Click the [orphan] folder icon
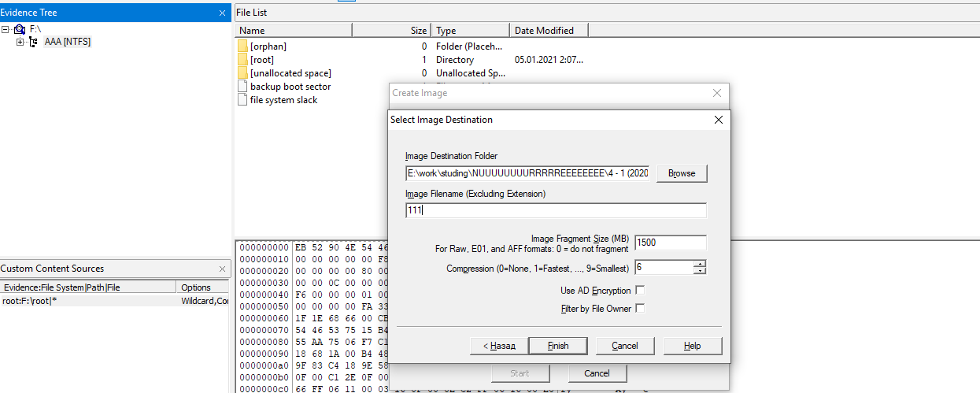 coord(242,46)
